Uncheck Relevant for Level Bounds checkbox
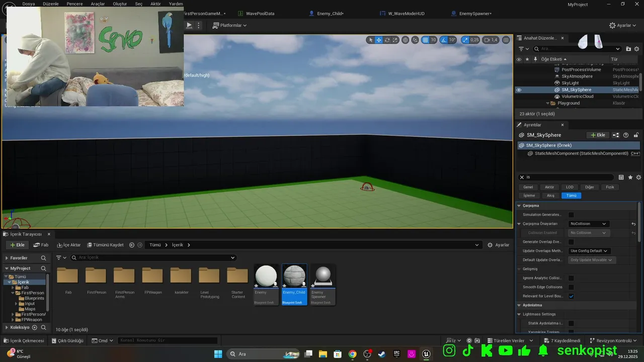The height and width of the screenshot is (362, 644). (571, 296)
